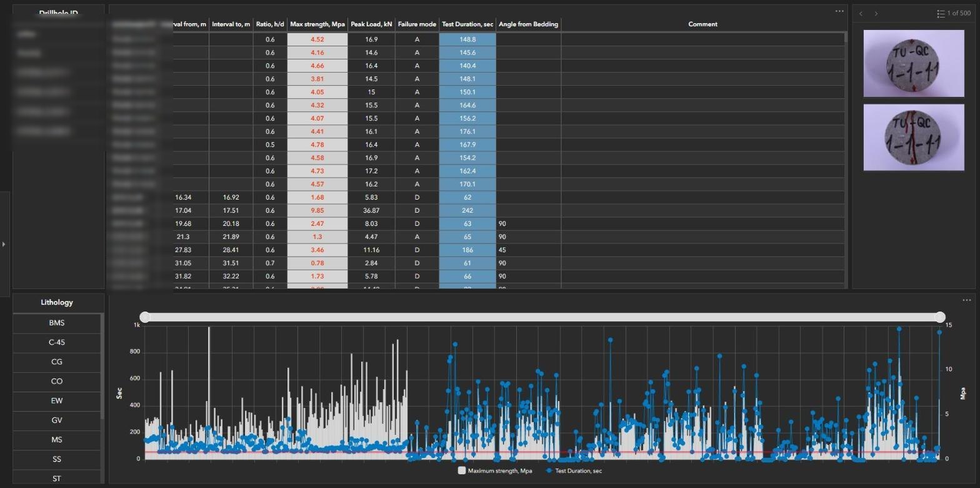Click the Test Duration, sec column header

pos(467,24)
